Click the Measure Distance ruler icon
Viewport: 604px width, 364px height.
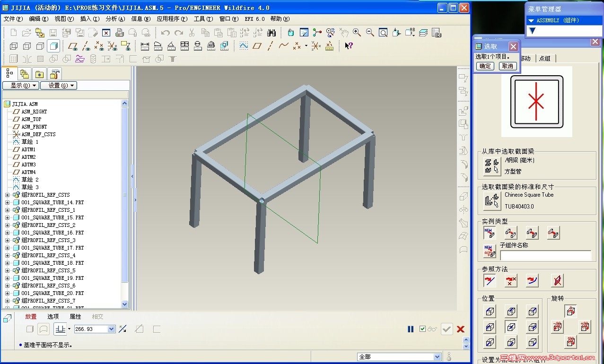pyautogui.click(x=145, y=46)
